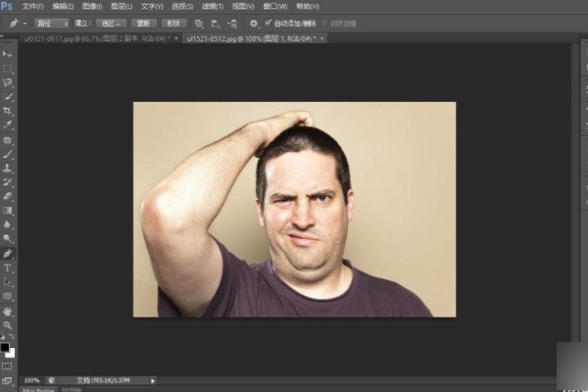Open 文件(F) menu
This screenshot has height=392, width=588.
tap(32, 7)
